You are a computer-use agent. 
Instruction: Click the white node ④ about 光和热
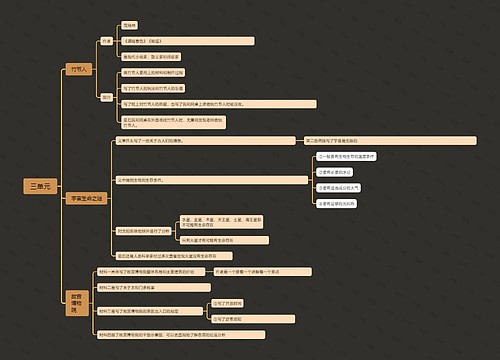coord(337,204)
